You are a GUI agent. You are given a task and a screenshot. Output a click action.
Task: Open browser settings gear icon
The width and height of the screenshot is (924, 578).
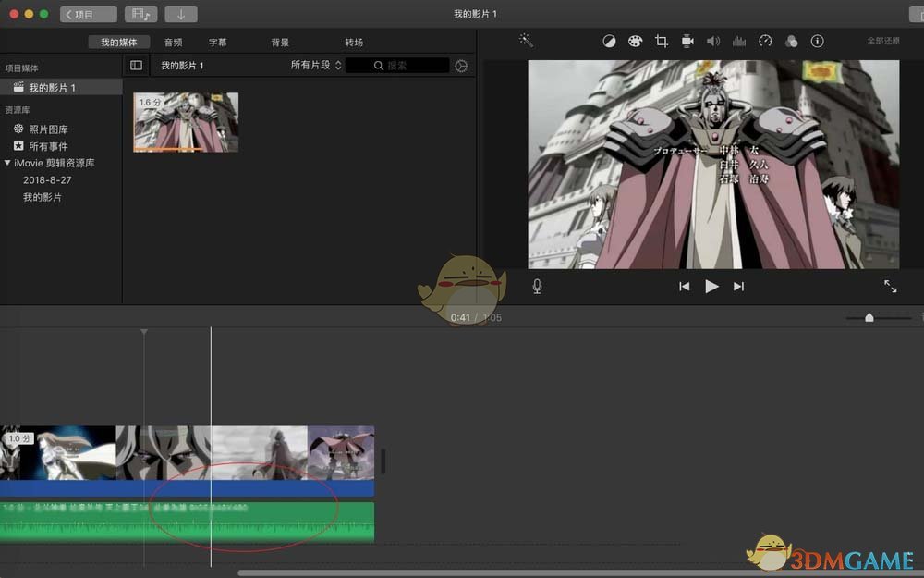click(x=461, y=66)
